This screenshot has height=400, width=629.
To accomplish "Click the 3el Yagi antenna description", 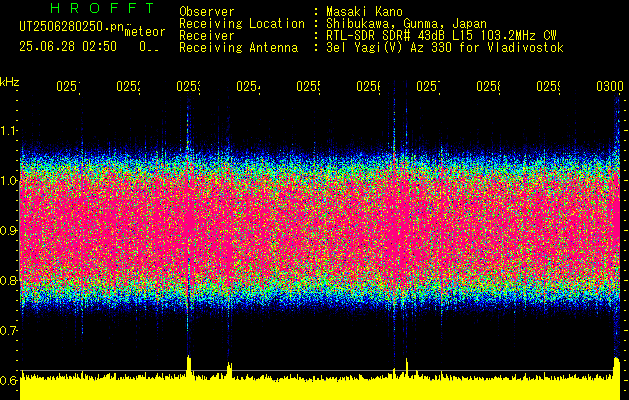I will (x=445, y=48).
